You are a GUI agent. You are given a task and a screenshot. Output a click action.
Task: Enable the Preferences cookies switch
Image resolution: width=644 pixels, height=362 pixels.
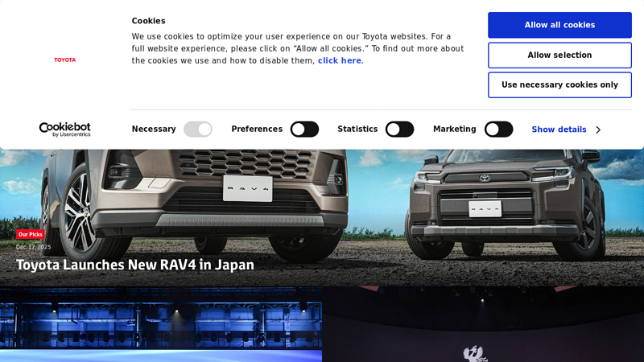tap(304, 130)
